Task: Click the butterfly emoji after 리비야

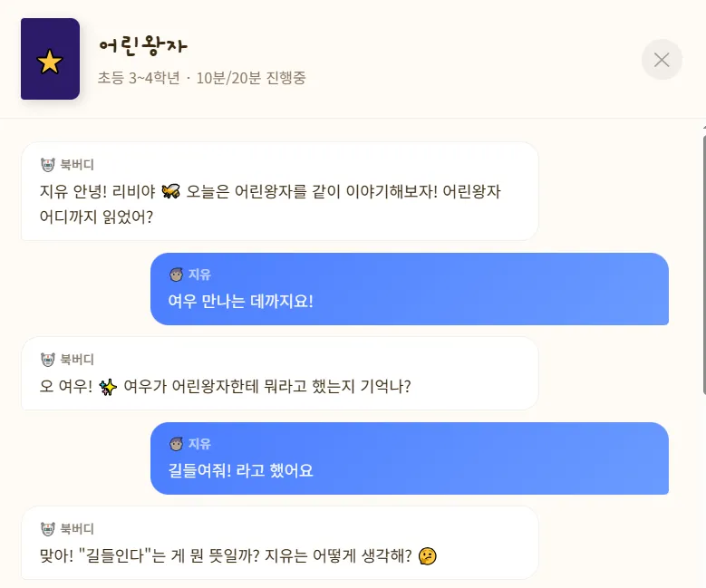Action: click(170, 191)
